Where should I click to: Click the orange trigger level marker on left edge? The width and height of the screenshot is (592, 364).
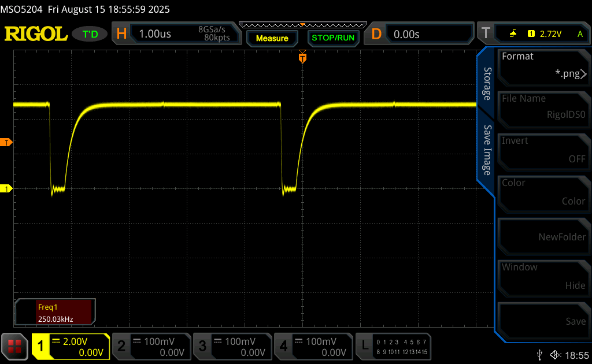click(x=7, y=142)
